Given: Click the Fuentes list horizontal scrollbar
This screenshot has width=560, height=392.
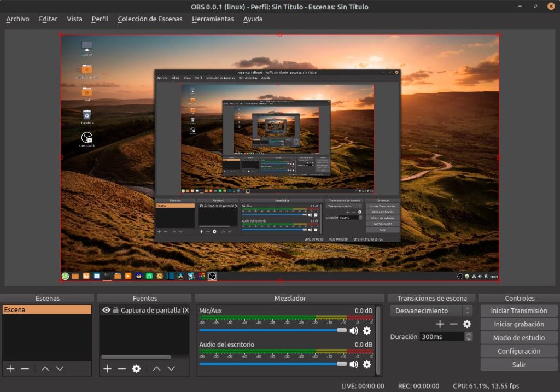Looking at the screenshot, I should [136, 357].
